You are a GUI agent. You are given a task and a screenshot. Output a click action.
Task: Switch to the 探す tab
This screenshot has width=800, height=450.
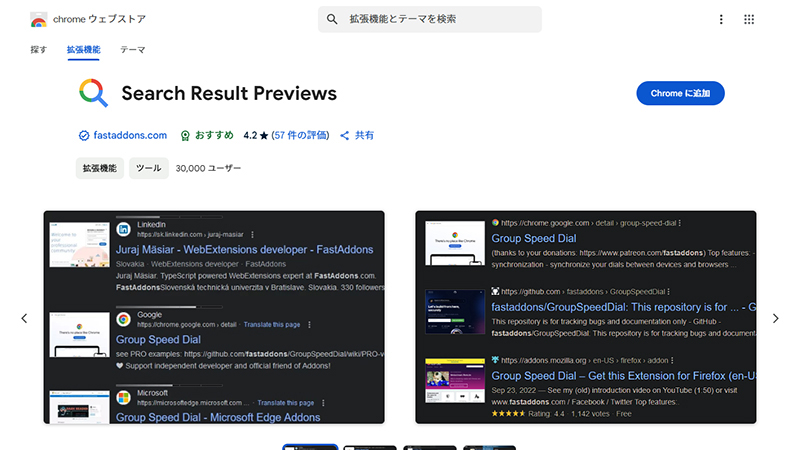pos(39,49)
